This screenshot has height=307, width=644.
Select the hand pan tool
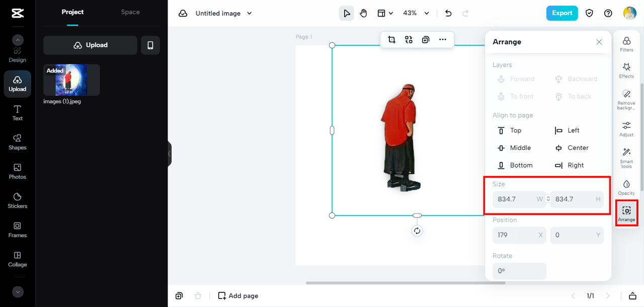(363, 13)
